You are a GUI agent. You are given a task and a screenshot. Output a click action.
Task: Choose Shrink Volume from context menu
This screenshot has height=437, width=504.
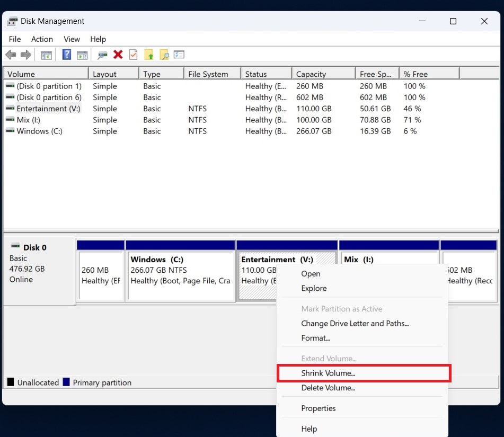click(x=328, y=373)
